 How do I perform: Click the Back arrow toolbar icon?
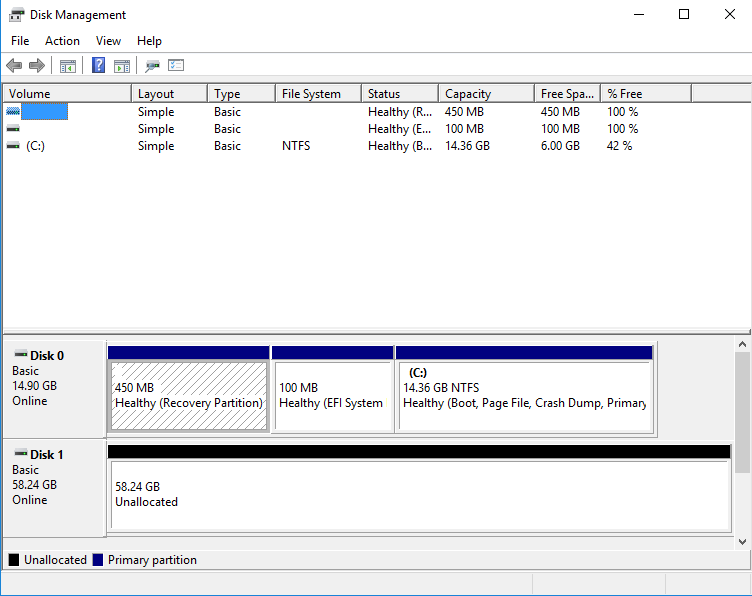(14, 65)
